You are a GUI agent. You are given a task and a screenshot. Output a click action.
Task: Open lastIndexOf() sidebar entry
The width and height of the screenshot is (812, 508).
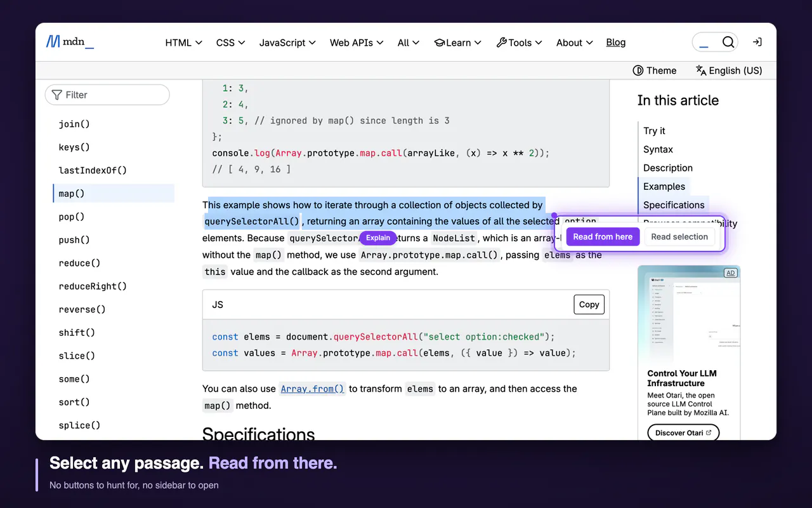[x=93, y=170]
